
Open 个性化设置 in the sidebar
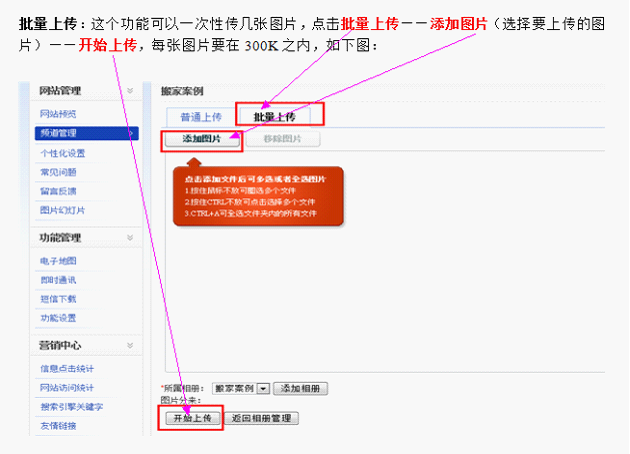coord(62,153)
